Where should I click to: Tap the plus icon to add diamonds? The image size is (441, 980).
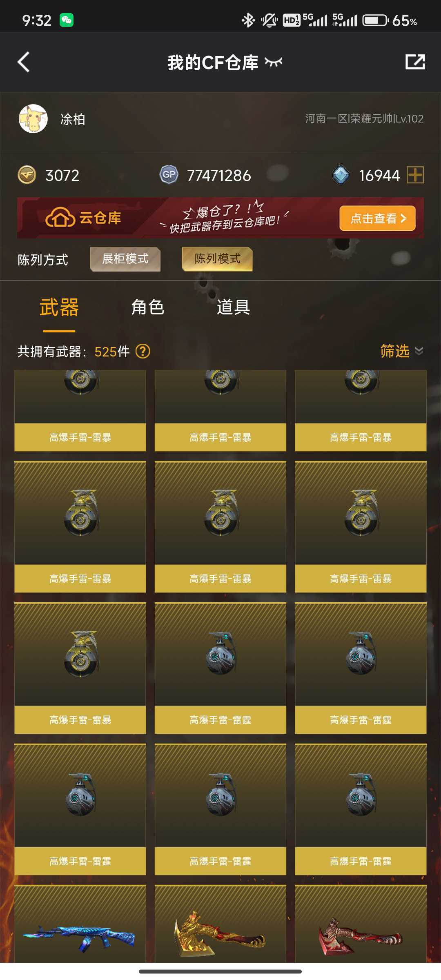[415, 175]
